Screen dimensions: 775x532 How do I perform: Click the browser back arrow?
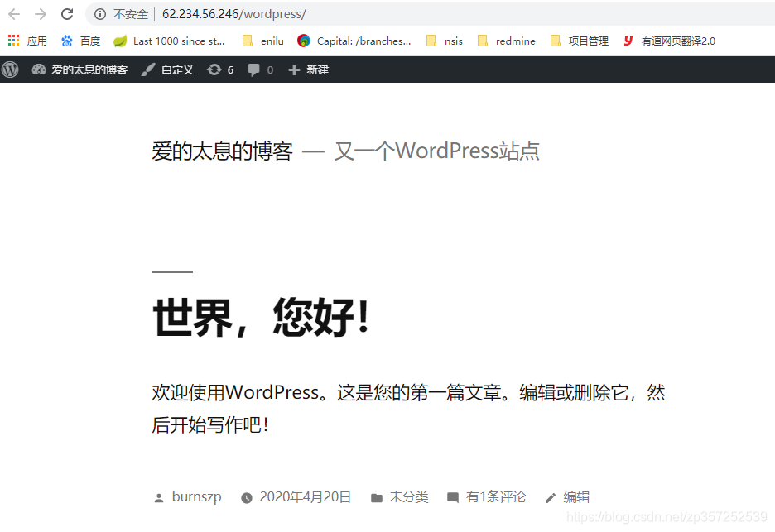pos(14,14)
